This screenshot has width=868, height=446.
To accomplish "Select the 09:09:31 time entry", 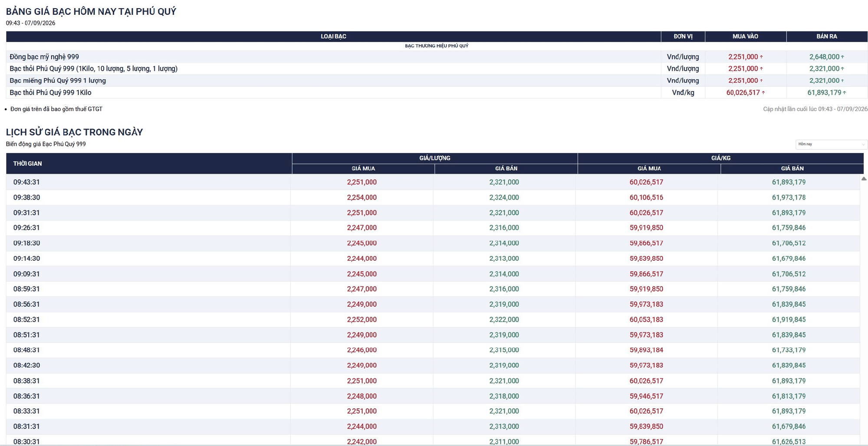I will (26, 274).
